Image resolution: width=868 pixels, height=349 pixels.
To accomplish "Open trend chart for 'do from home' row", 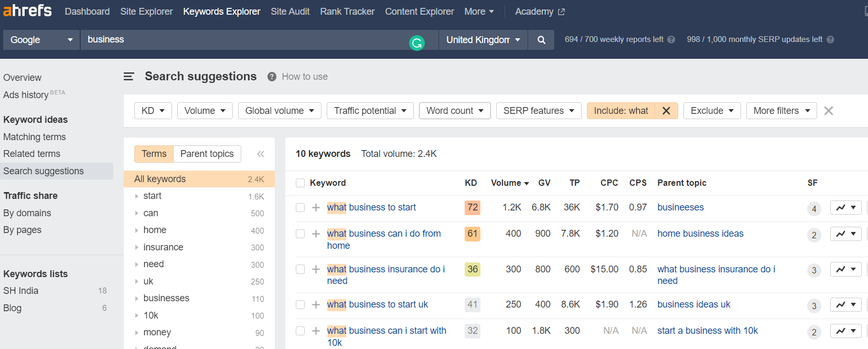I will coord(845,234).
